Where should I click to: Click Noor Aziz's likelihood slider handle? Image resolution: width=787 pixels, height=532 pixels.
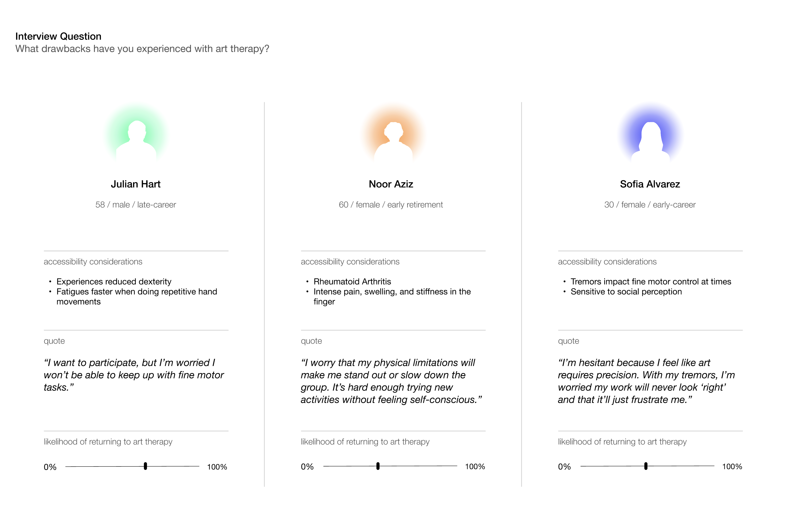[378, 466]
